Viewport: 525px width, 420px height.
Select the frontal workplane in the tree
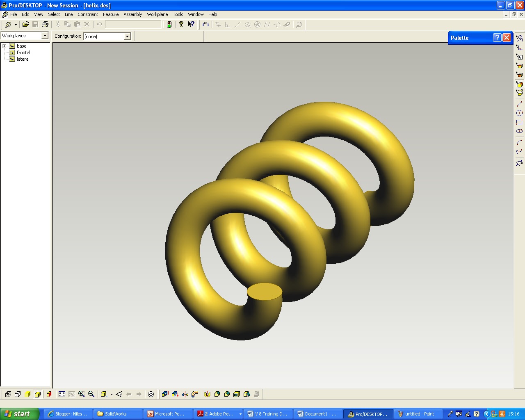point(23,52)
